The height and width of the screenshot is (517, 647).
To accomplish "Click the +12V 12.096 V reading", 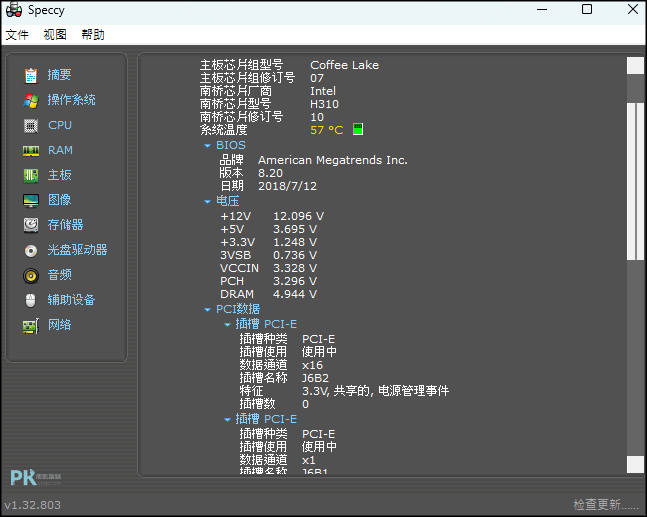I will point(272,216).
